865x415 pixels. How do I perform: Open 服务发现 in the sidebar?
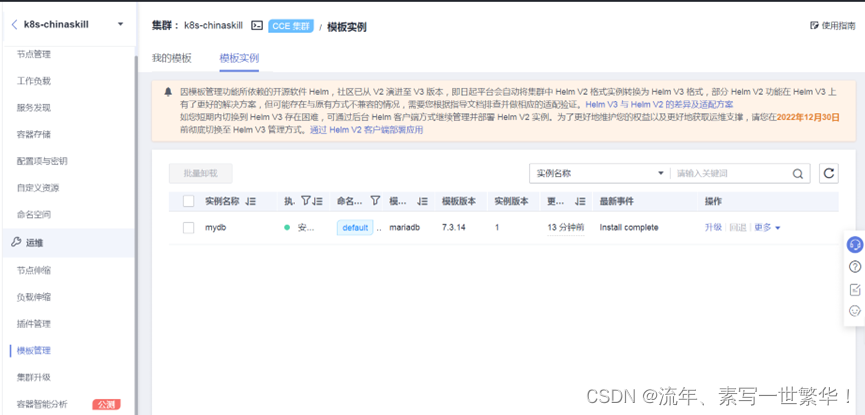[x=34, y=108]
